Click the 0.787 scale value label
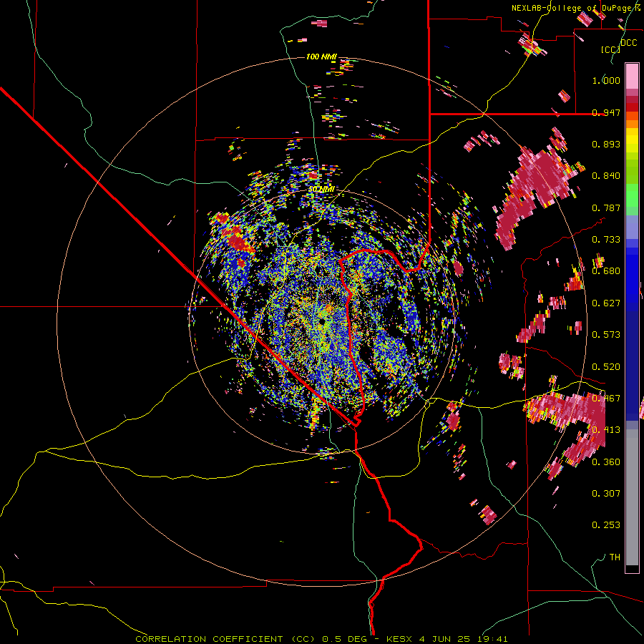The width and height of the screenshot is (644, 644). pos(606,208)
